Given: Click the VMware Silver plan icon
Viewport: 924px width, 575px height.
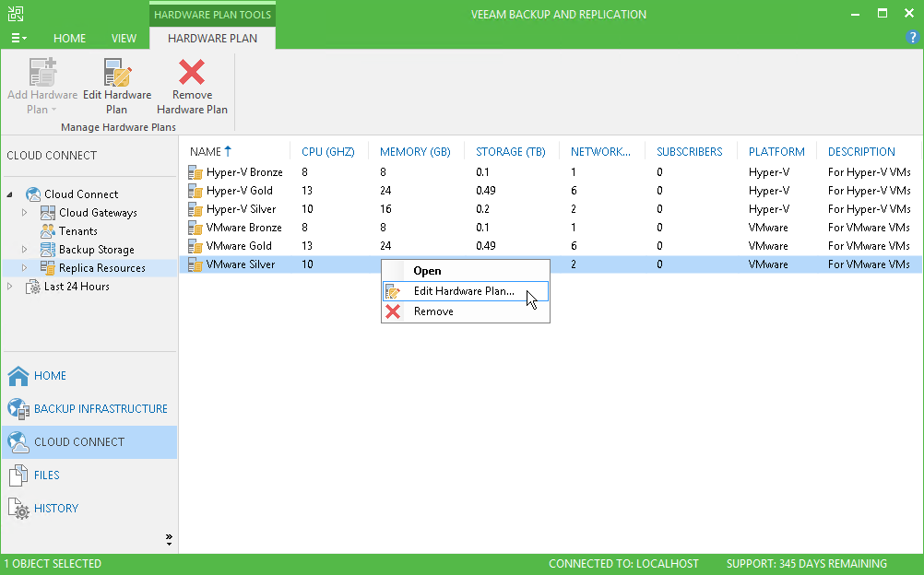Looking at the screenshot, I should coord(195,264).
